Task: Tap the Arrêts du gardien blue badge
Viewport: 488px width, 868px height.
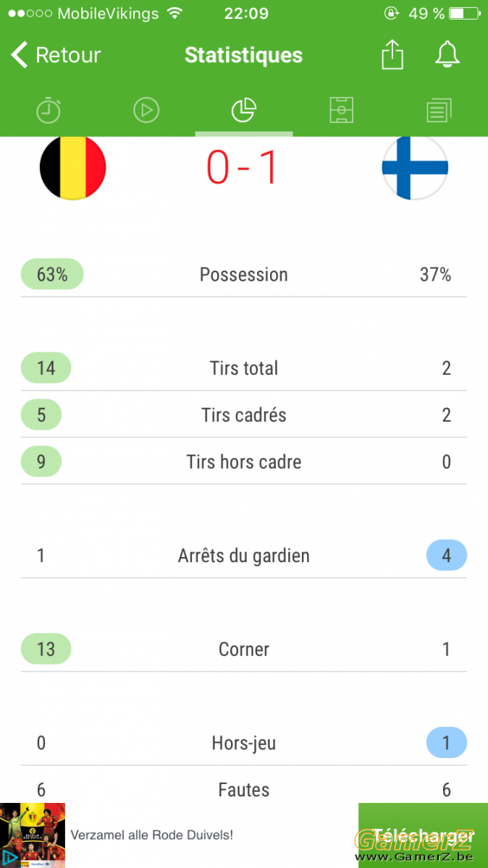Action: [x=447, y=556]
